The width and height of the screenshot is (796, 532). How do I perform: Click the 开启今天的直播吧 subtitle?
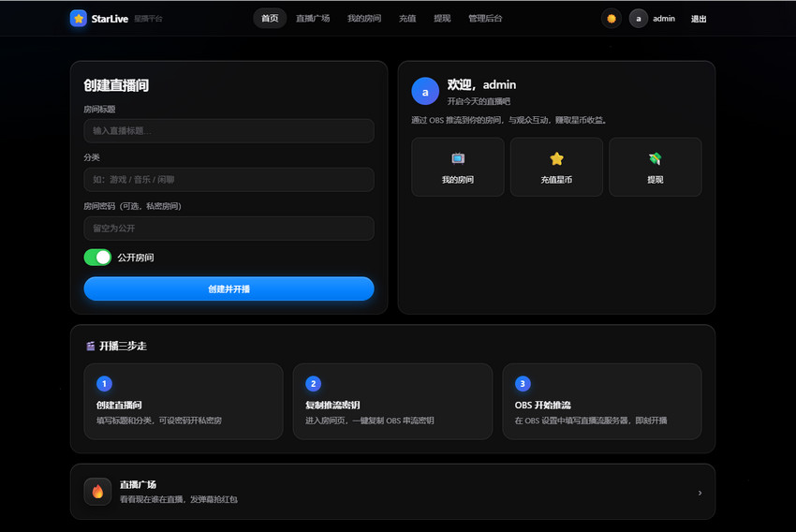tap(479, 101)
